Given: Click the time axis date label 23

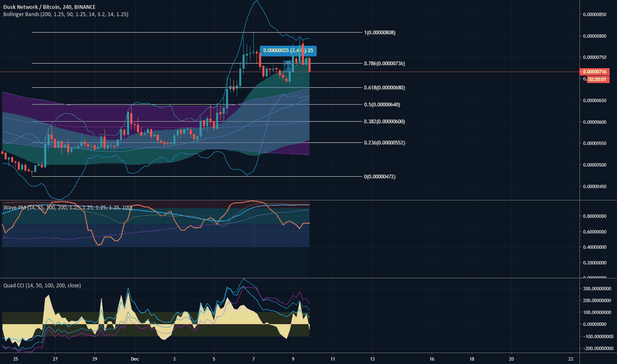Looking at the screenshot, I should pyautogui.click(x=571, y=359).
